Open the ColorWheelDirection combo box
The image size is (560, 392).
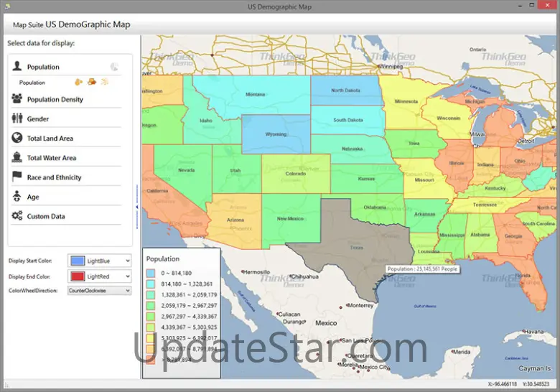click(99, 291)
